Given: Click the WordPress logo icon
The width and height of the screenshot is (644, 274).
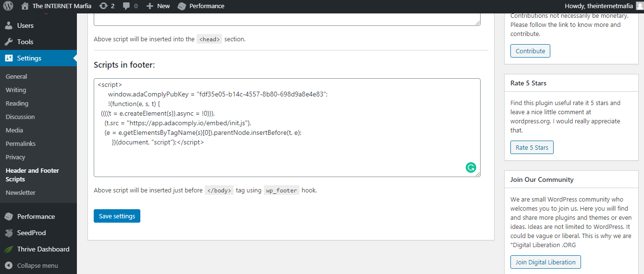Looking at the screenshot, I should (x=8, y=6).
